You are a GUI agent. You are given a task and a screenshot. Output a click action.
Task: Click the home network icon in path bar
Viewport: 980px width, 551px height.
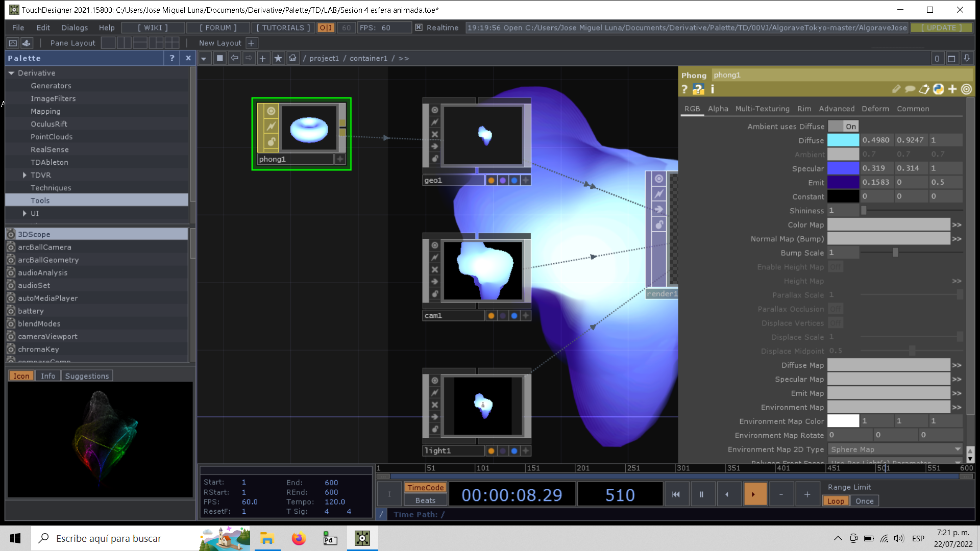292,58
